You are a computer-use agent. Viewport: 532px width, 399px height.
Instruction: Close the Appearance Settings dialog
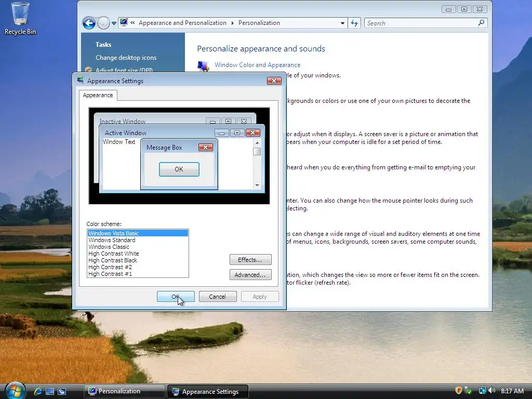click(274, 81)
